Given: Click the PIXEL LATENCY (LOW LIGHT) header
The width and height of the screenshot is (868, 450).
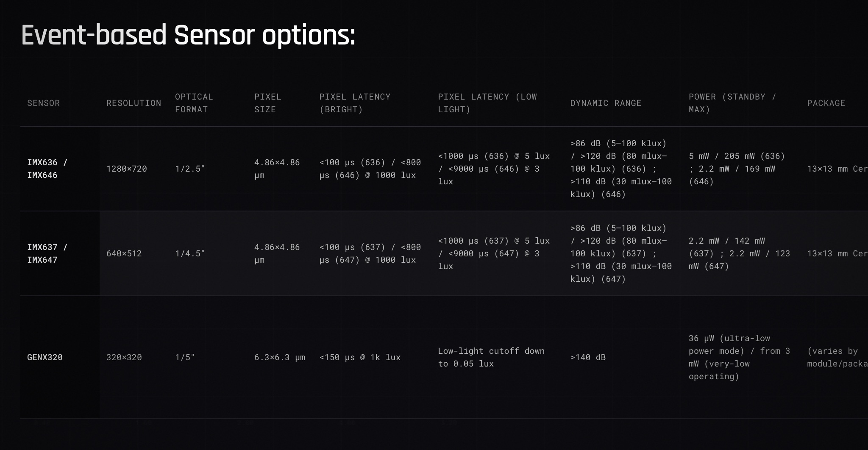Looking at the screenshot, I should tap(487, 103).
